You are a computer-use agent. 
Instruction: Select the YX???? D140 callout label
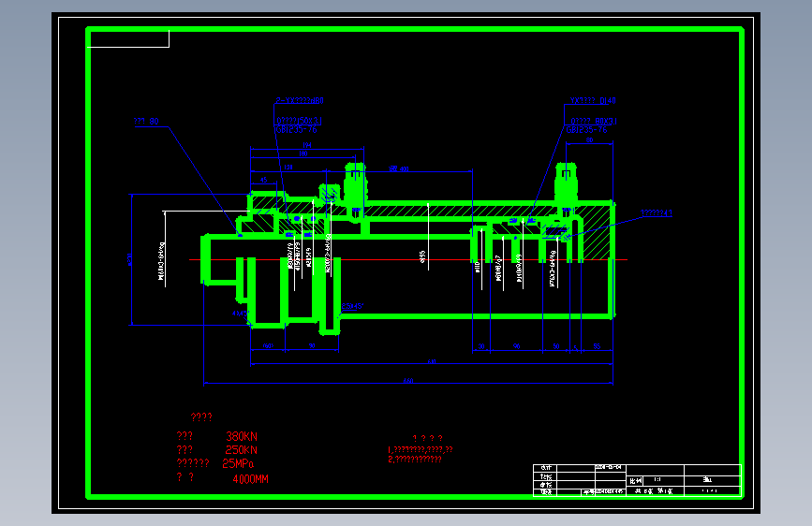pos(593,100)
